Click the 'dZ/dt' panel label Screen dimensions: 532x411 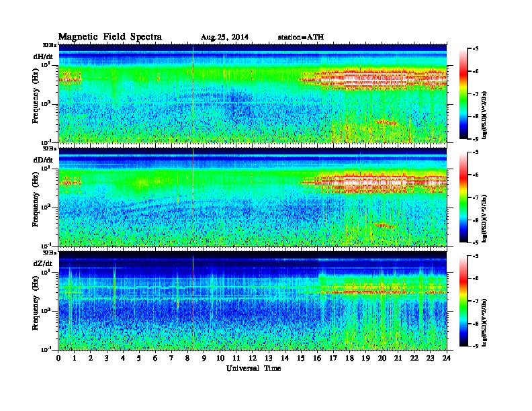[43, 263]
